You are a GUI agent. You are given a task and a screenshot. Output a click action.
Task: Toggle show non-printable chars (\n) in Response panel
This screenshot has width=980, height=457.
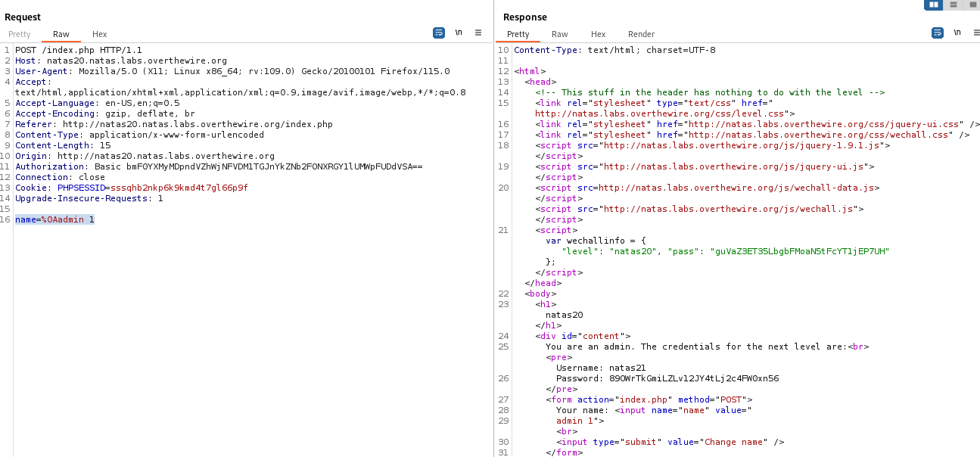(957, 33)
